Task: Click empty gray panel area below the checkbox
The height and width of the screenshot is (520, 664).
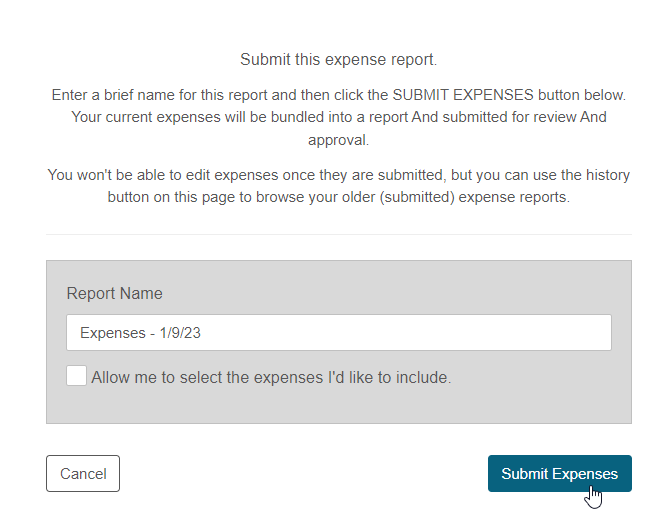Action: 339,405
